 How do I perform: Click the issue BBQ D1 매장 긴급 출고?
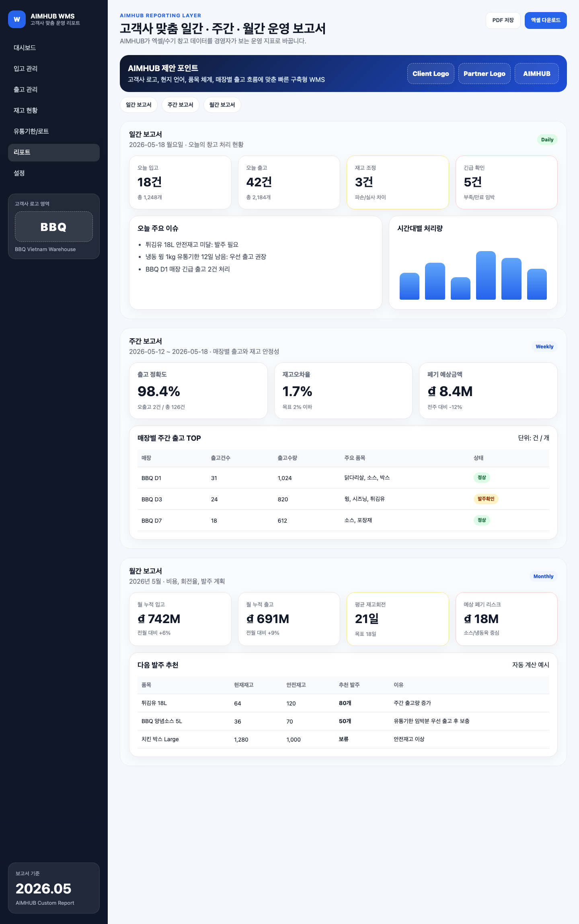[188, 269]
